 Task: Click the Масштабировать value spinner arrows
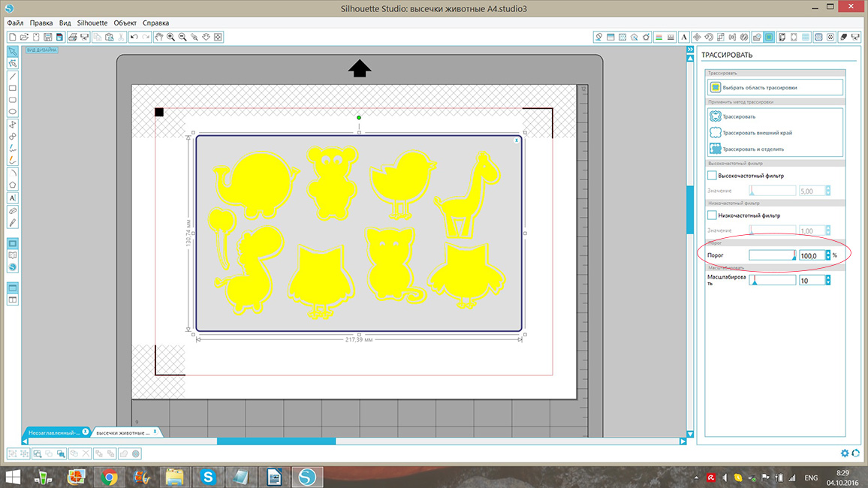point(827,280)
